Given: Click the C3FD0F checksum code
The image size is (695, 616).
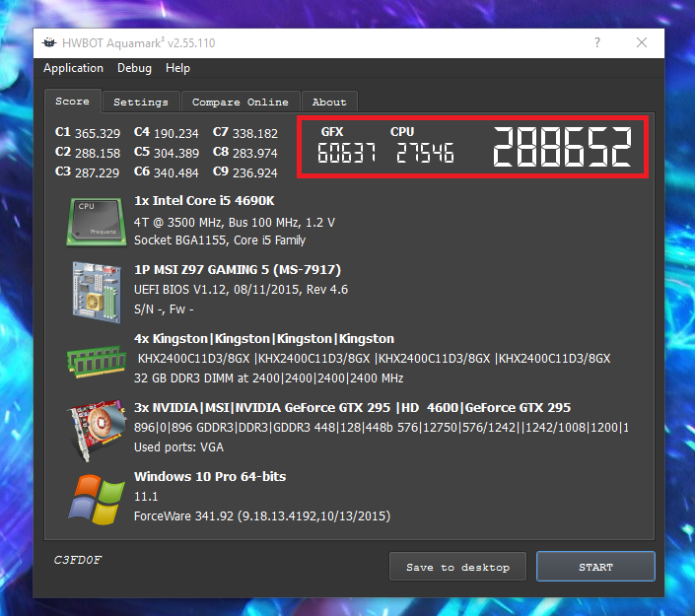Looking at the screenshot, I should point(78,560).
